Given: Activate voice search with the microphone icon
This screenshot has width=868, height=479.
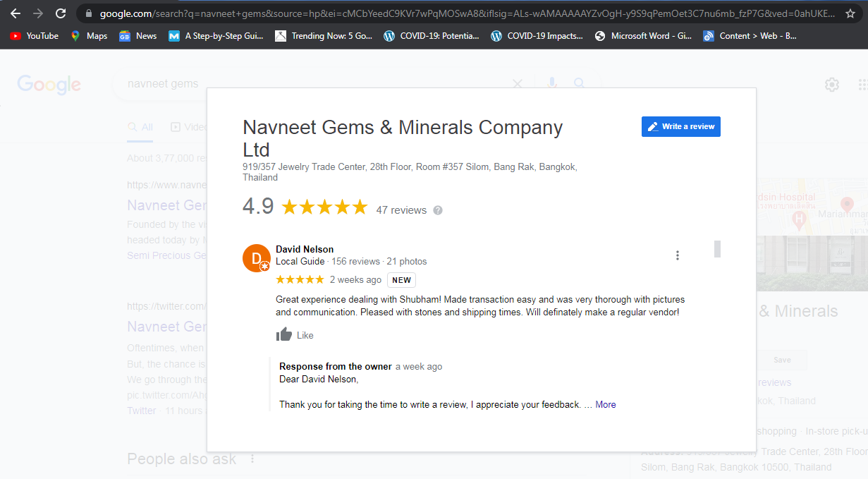Looking at the screenshot, I should tap(551, 83).
